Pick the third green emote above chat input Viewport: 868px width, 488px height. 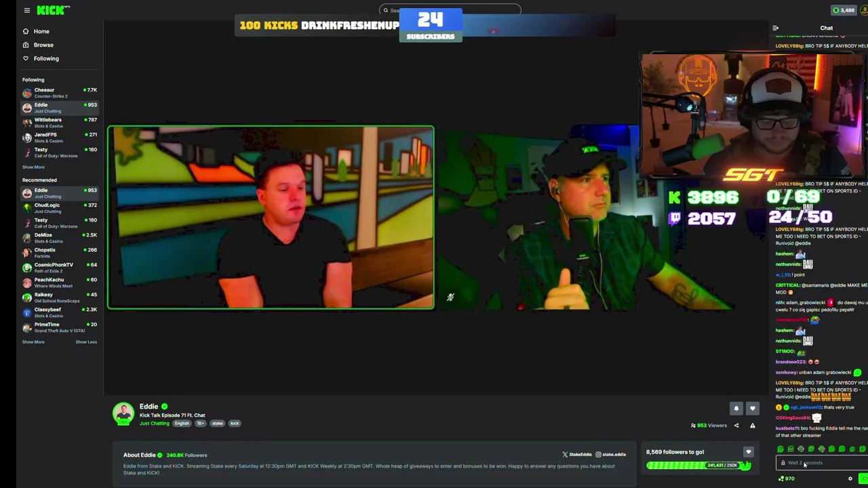801,449
